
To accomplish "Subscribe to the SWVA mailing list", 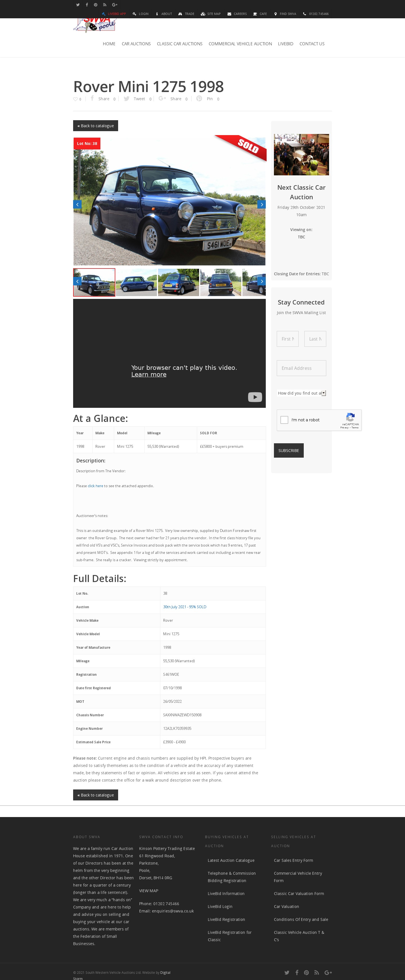I will 289,450.
